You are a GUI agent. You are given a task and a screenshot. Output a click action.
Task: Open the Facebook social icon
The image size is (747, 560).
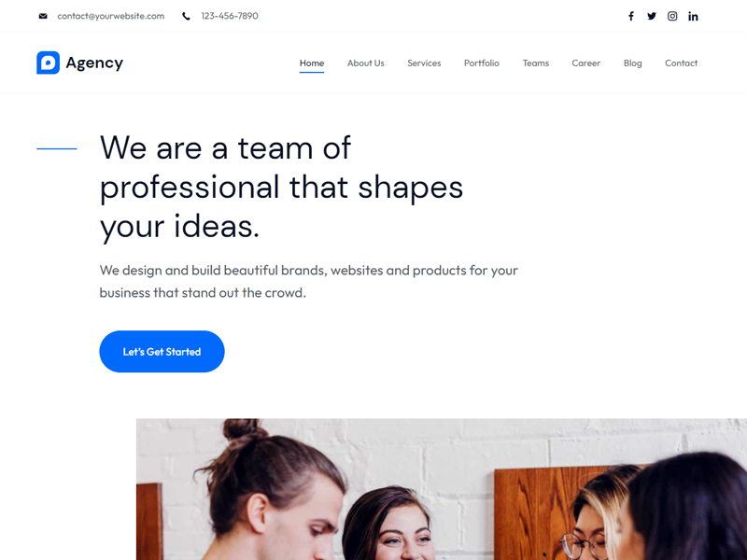[x=631, y=16]
